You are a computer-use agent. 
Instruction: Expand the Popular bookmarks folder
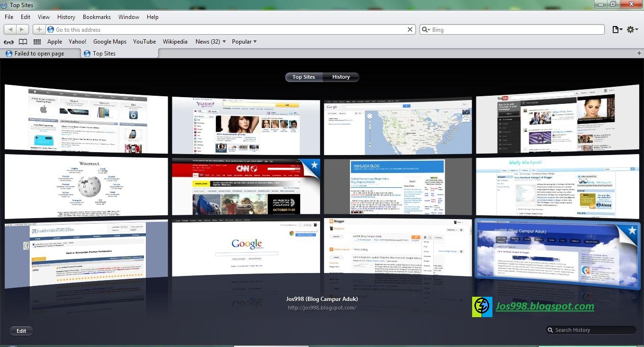pyautogui.click(x=244, y=42)
